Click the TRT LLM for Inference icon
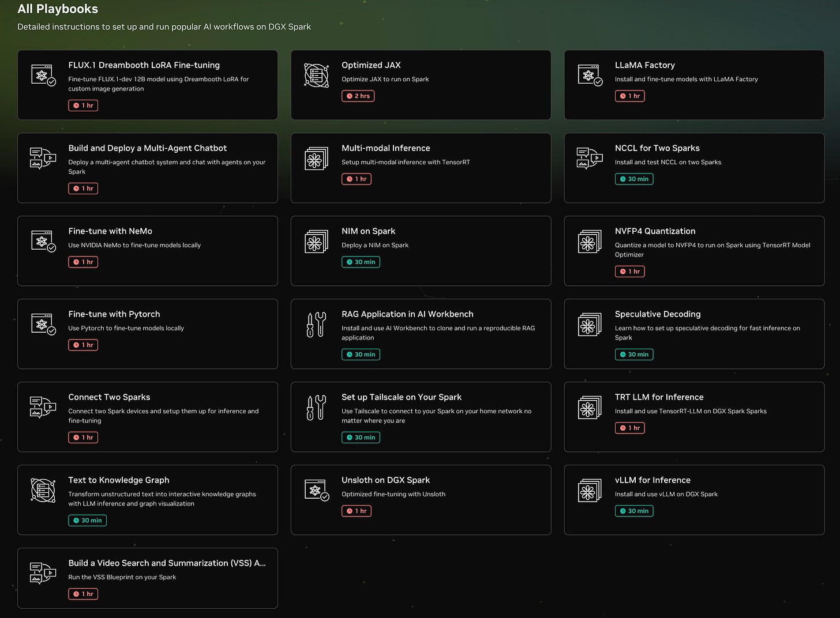The height and width of the screenshot is (618, 840). [x=590, y=407]
